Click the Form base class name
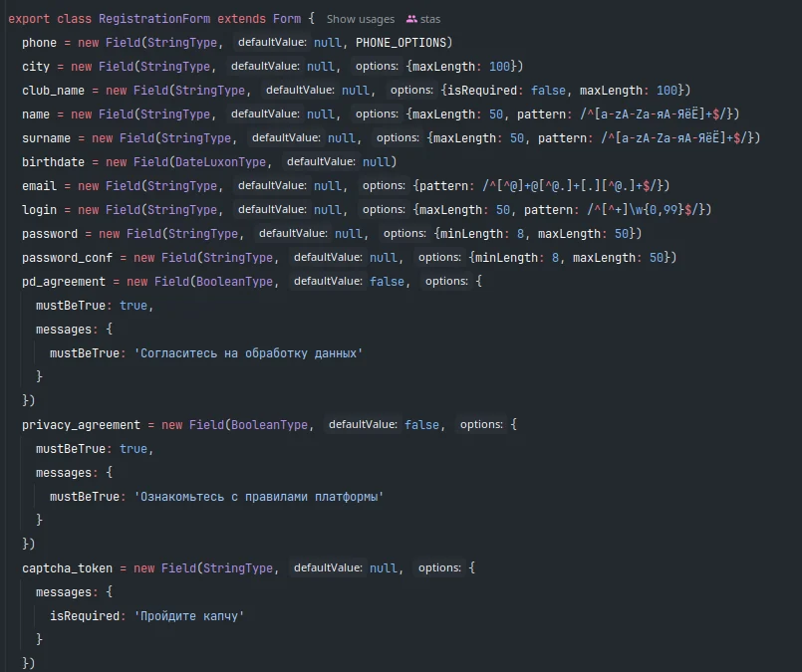Screen dimensions: 802x672 click(x=287, y=19)
